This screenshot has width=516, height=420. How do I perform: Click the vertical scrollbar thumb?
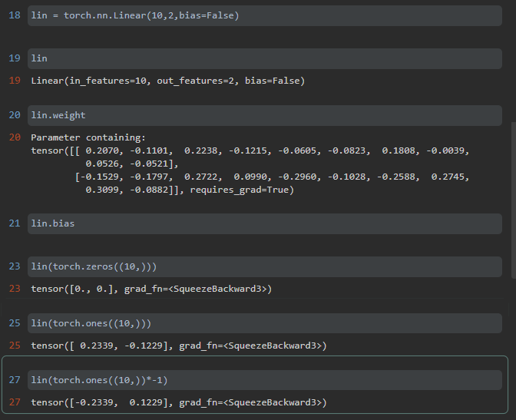[513, 200]
